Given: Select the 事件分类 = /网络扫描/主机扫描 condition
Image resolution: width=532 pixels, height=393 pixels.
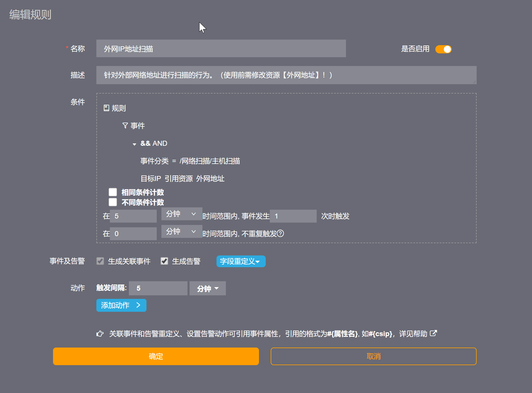Looking at the screenshot, I should [x=190, y=161].
